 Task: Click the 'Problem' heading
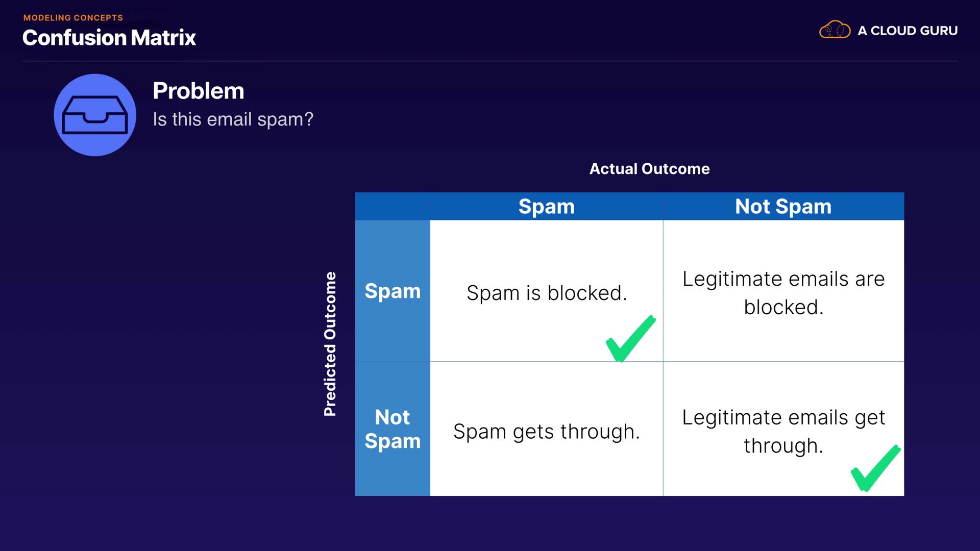[198, 91]
